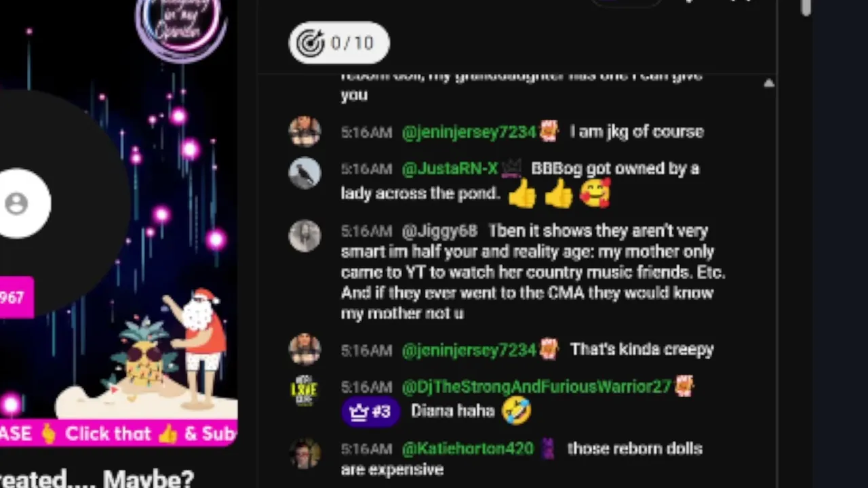Click the @Katiehorton420 username

click(x=468, y=449)
